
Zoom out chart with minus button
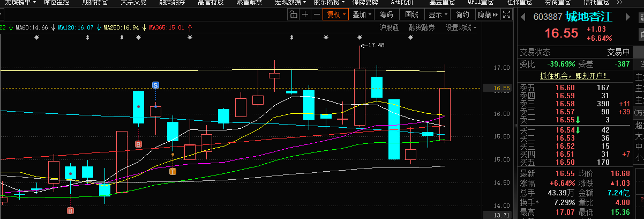tap(317, 14)
